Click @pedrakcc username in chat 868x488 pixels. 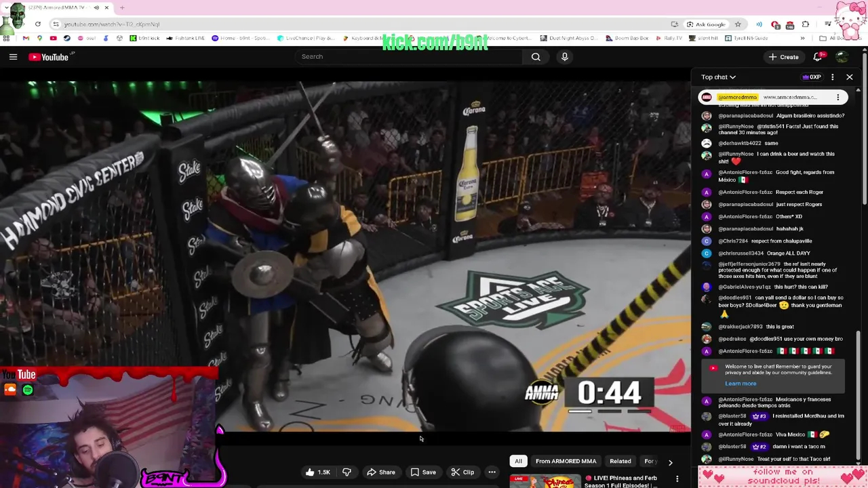(732, 339)
